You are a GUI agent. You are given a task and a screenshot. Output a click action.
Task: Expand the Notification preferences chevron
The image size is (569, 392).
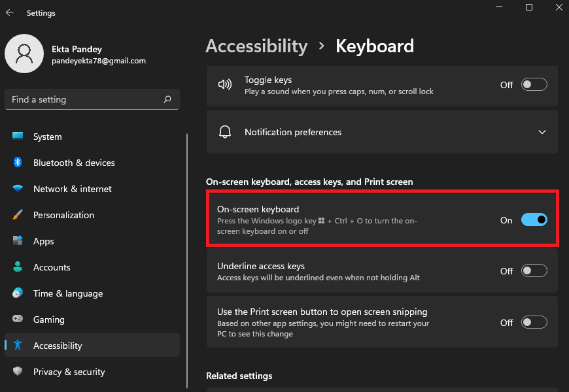tap(542, 132)
